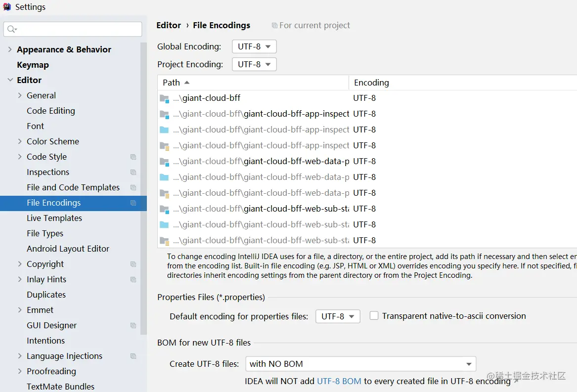The image size is (577, 392).
Task: Collapse the Editor section
Action: tap(10, 80)
